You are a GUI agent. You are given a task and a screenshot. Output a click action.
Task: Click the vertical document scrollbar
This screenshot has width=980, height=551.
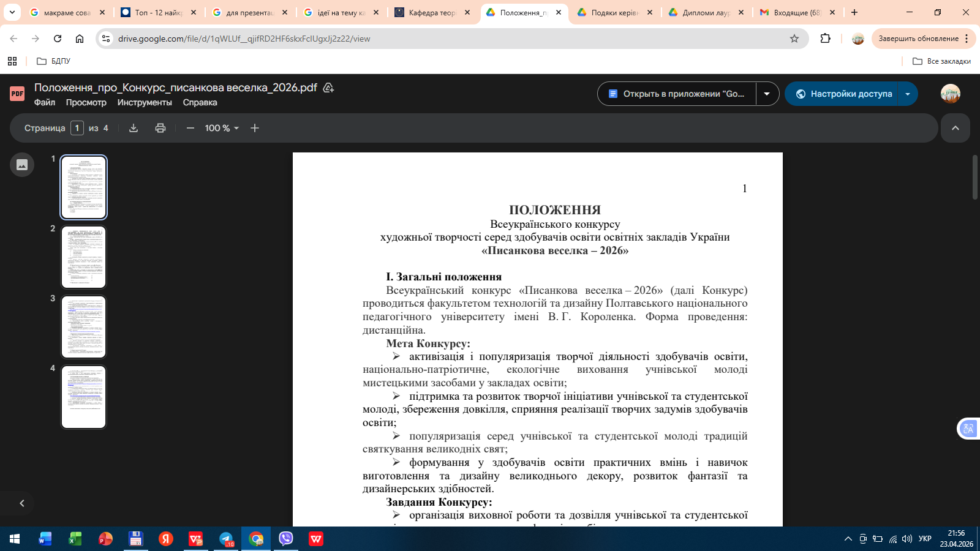point(974,178)
